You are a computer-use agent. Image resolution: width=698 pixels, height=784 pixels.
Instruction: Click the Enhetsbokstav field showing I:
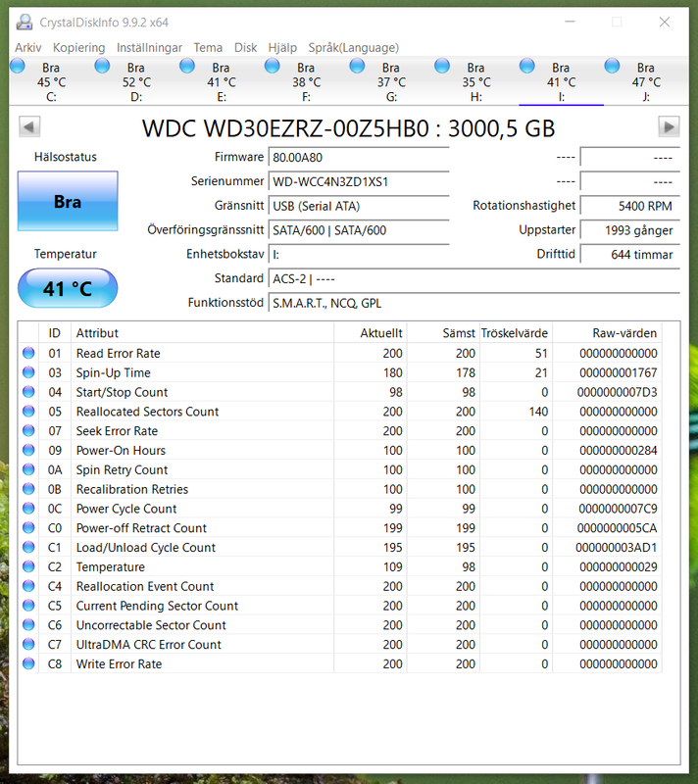[x=359, y=255]
